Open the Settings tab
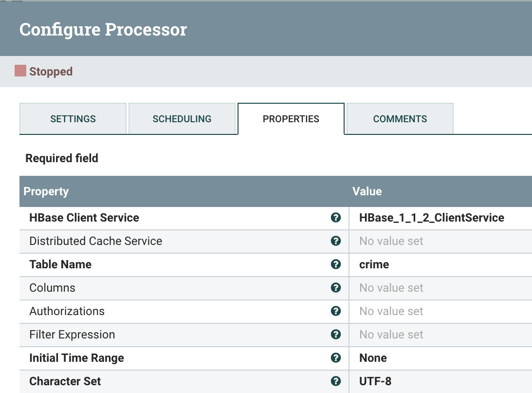532x393 pixels. [x=73, y=119]
